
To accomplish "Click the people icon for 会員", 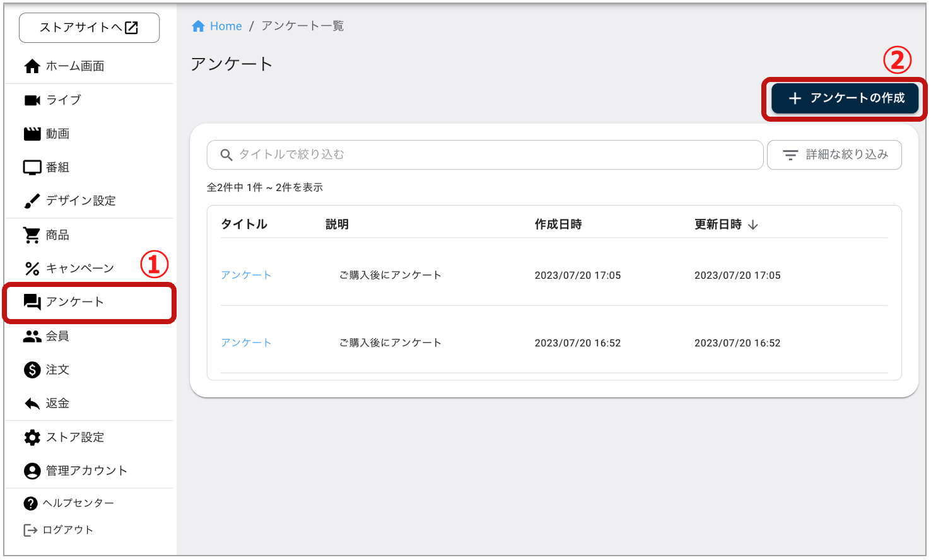I will (x=32, y=336).
